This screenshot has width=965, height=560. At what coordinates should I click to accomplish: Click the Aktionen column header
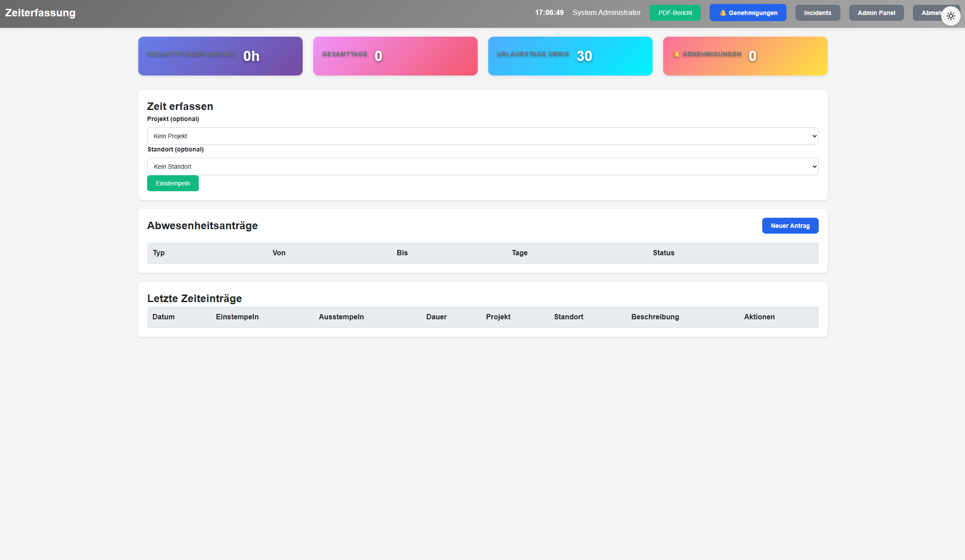pos(759,317)
